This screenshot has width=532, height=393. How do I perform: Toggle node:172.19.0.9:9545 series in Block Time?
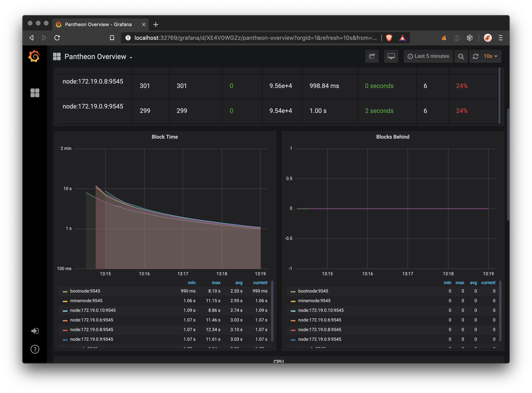tap(92, 339)
